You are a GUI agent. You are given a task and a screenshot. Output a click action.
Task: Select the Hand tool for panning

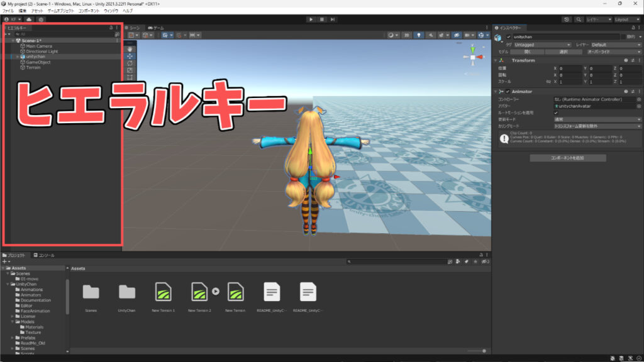coord(130,48)
